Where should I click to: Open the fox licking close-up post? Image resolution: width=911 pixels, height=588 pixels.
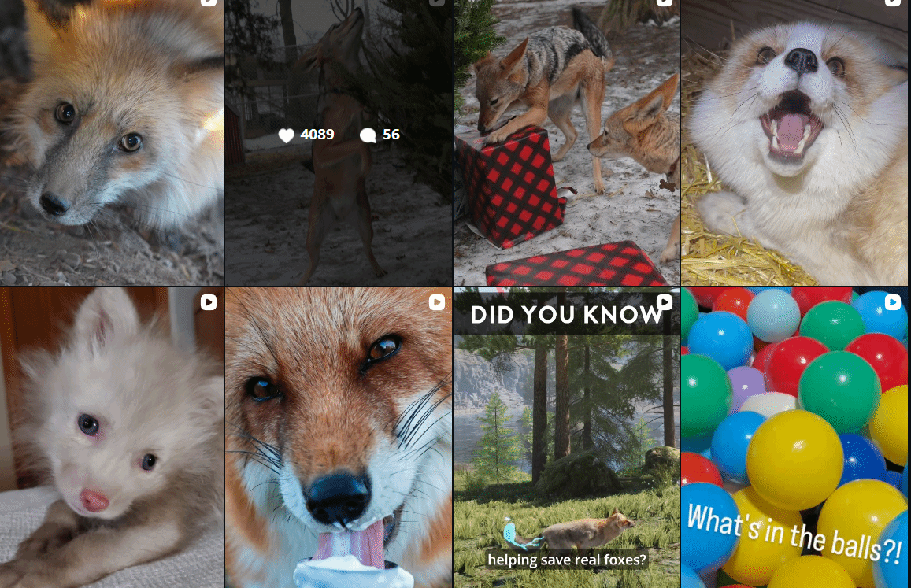pos(339,438)
